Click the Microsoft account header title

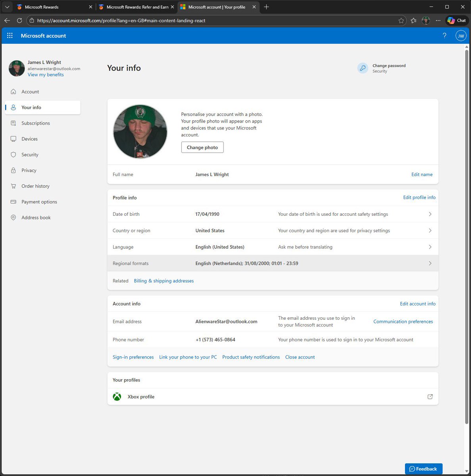point(43,36)
